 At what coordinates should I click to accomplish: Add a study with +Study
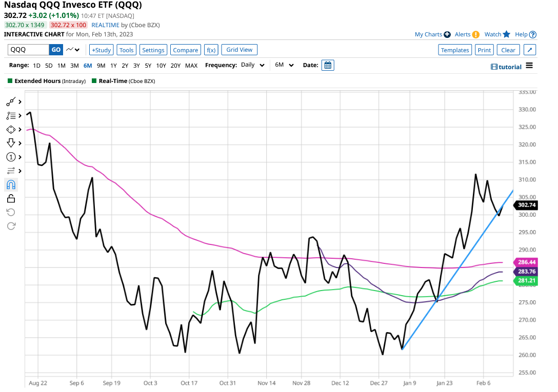click(101, 50)
